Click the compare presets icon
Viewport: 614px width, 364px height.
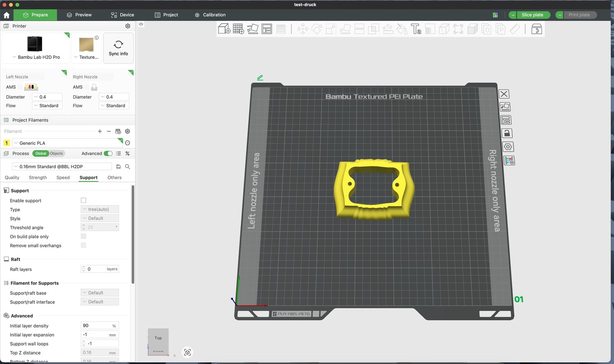pos(127,153)
